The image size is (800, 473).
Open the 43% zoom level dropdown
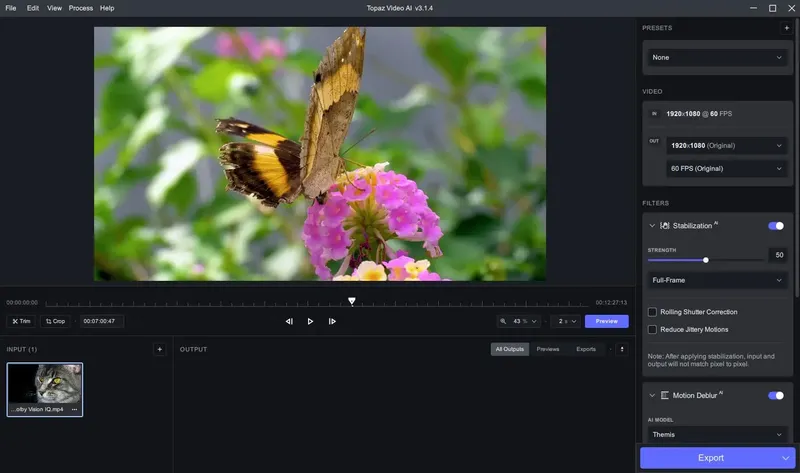[526, 321]
